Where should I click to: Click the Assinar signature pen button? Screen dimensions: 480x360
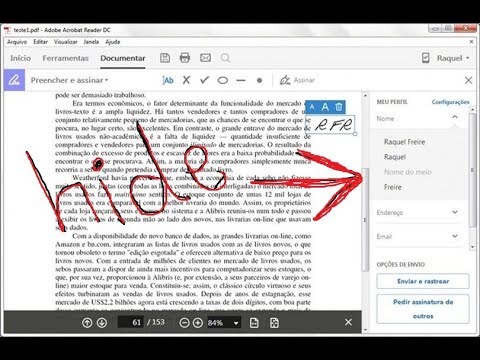click(x=297, y=80)
